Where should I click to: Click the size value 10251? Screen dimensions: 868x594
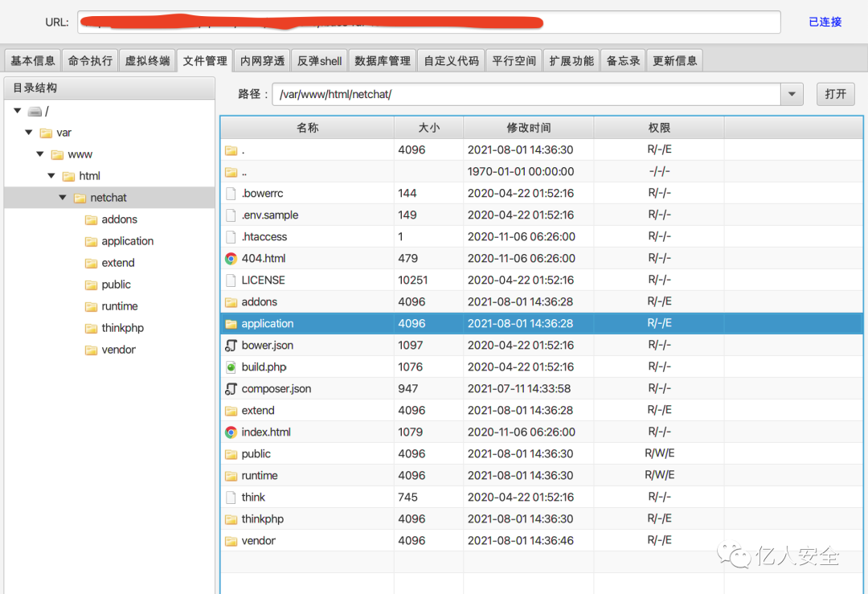point(413,280)
